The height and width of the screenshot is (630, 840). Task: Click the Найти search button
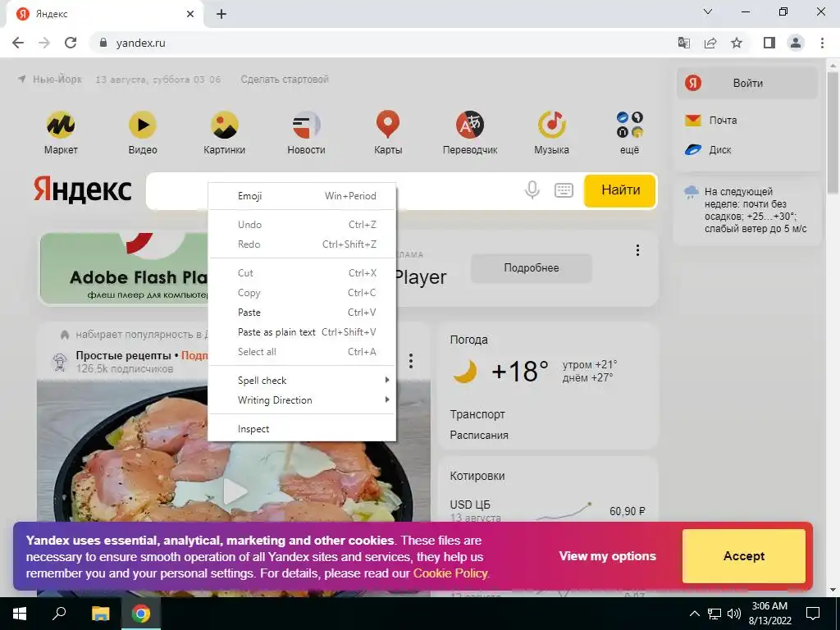coord(620,190)
